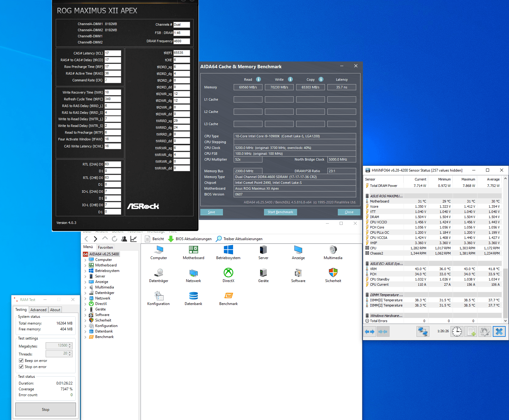Expand the Betriebssystem tree node
The image size is (509, 420).
[x=85, y=271]
